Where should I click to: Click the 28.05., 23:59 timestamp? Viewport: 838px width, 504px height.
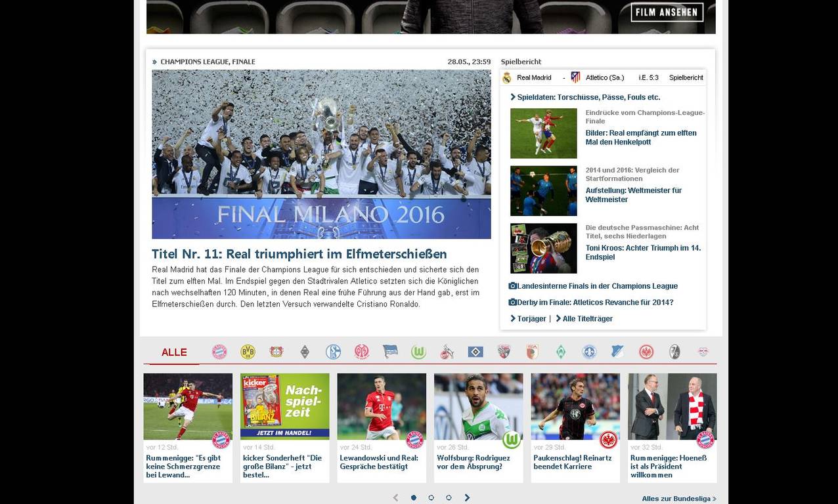[469, 62]
